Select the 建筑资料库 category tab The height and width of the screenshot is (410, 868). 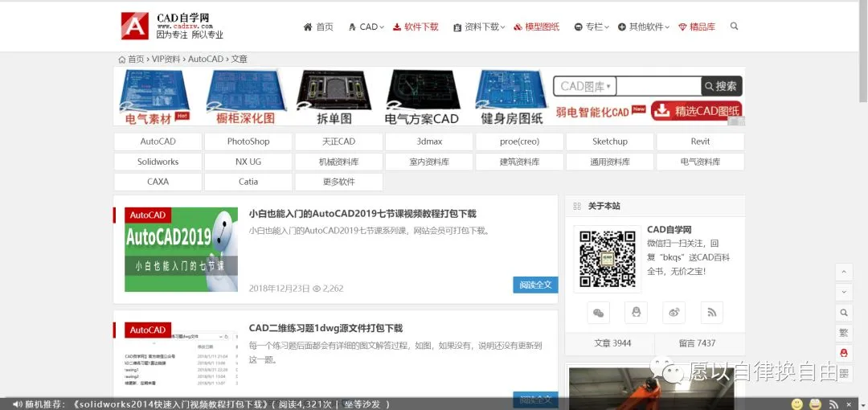[x=519, y=162]
